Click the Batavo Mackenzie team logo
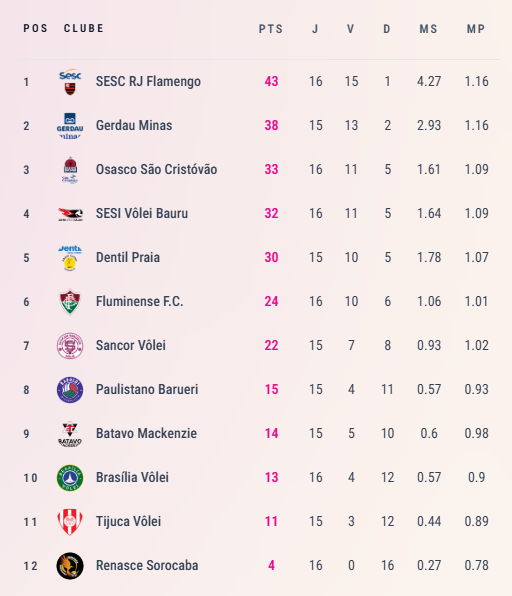 [70, 434]
